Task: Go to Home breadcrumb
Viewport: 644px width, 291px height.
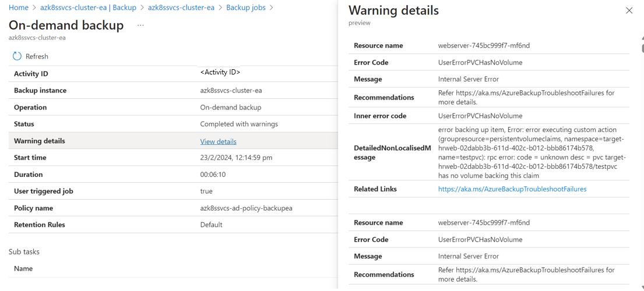Action: click(19, 8)
